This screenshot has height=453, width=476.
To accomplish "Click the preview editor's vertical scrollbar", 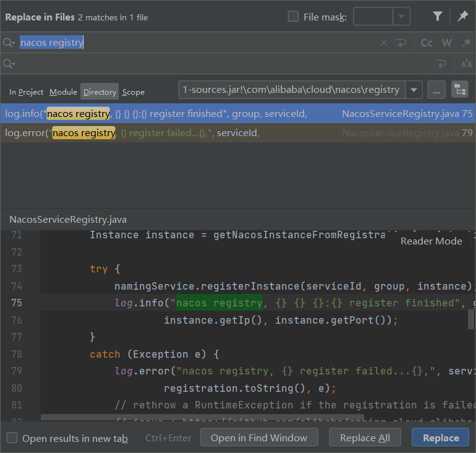I will point(472,319).
